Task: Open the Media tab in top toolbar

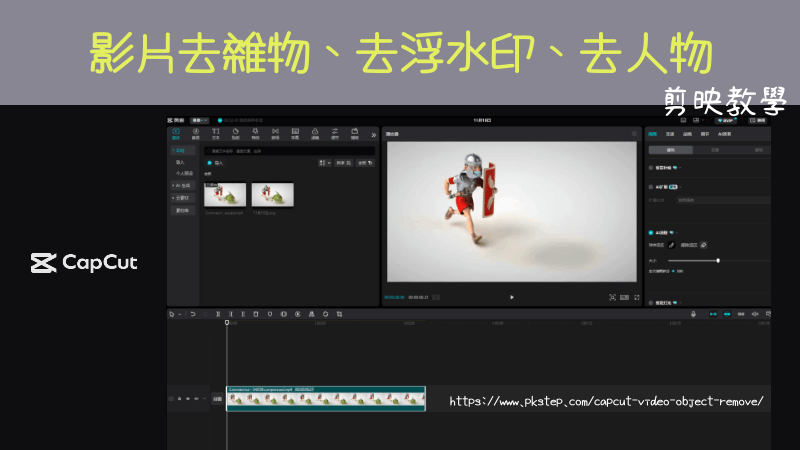Action: [176, 134]
